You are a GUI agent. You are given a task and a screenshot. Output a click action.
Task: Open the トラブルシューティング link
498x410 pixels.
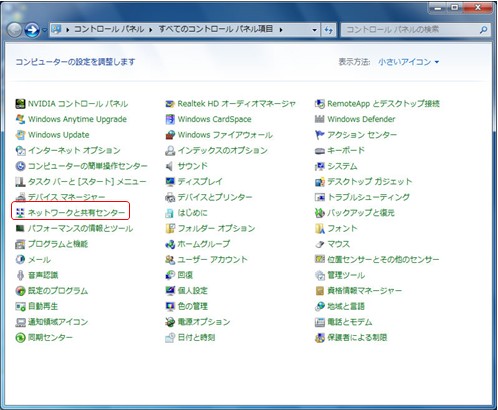pyautogui.click(x=368, y=197)
